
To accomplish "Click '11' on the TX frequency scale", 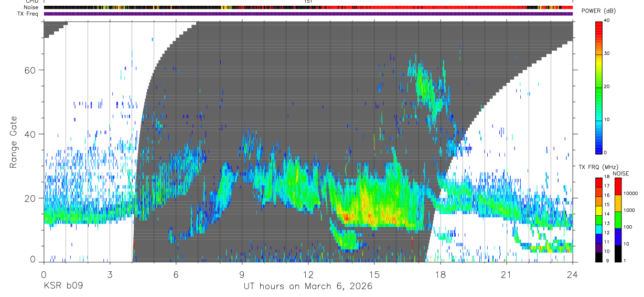I will pyautogui.click(x=607, y=243).
